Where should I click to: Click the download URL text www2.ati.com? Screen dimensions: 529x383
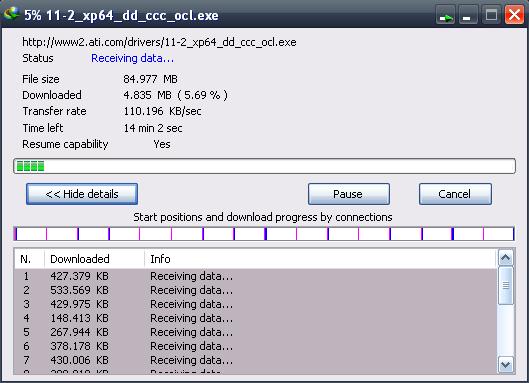point(159,42)
